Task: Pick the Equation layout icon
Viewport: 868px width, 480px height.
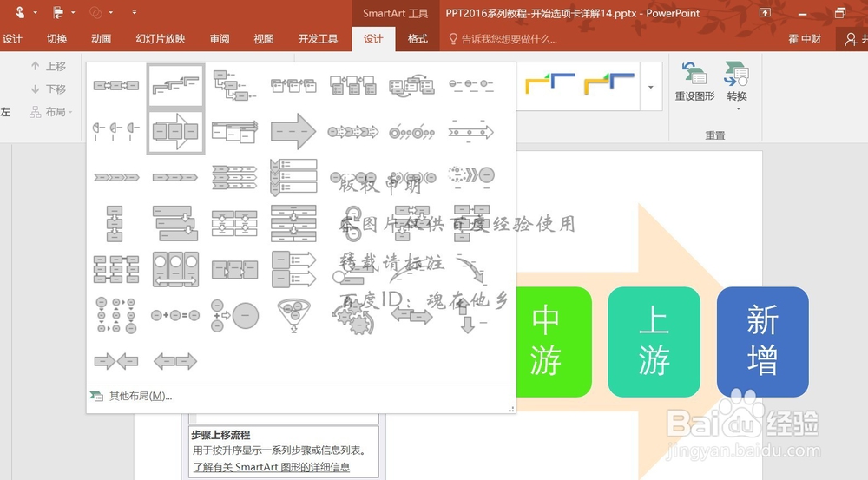Action: [x=175, y=315]
